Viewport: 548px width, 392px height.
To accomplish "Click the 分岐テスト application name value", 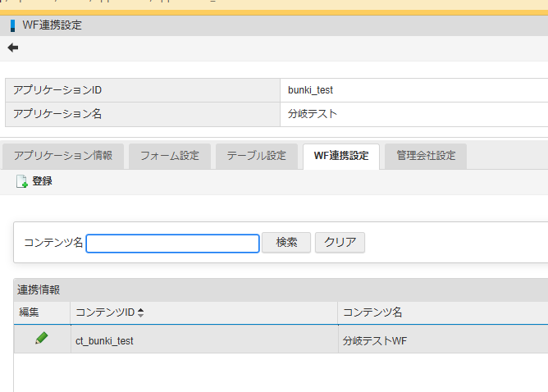I will point(313,114).
